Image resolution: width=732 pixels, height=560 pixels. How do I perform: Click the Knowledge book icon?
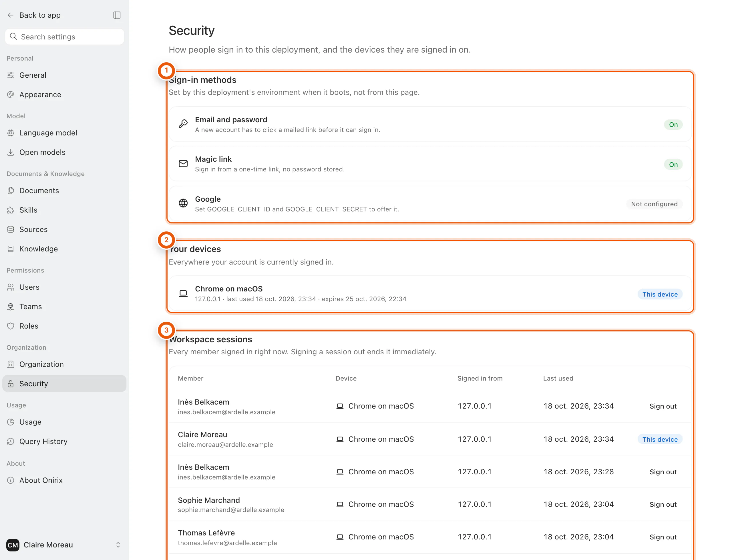(11, 249)
